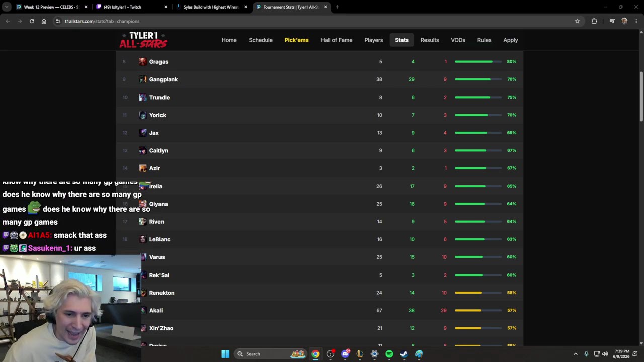Screen dimensions: 644x362
Task: Open the Chrome profile avatar
Action: point(624,21)
